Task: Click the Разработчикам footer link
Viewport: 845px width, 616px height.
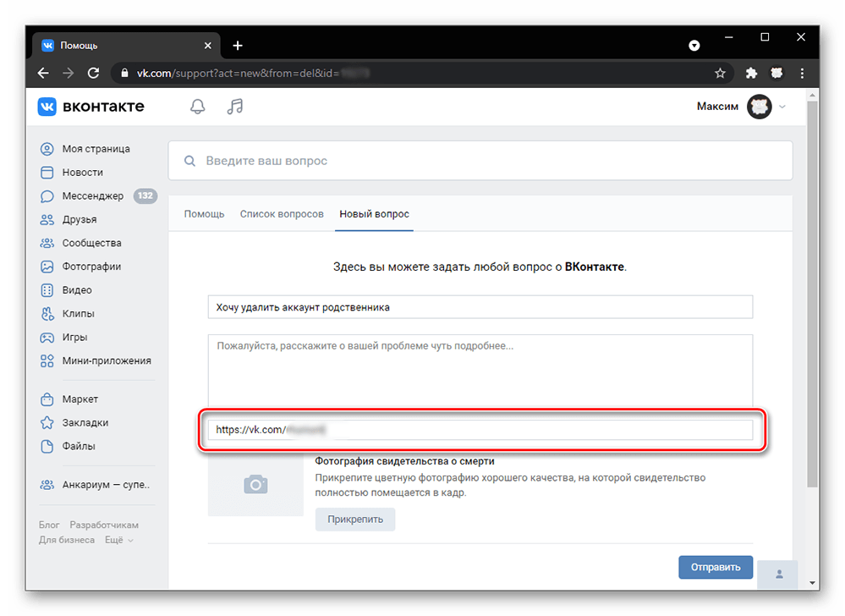Action: click(x=104, y=525)
